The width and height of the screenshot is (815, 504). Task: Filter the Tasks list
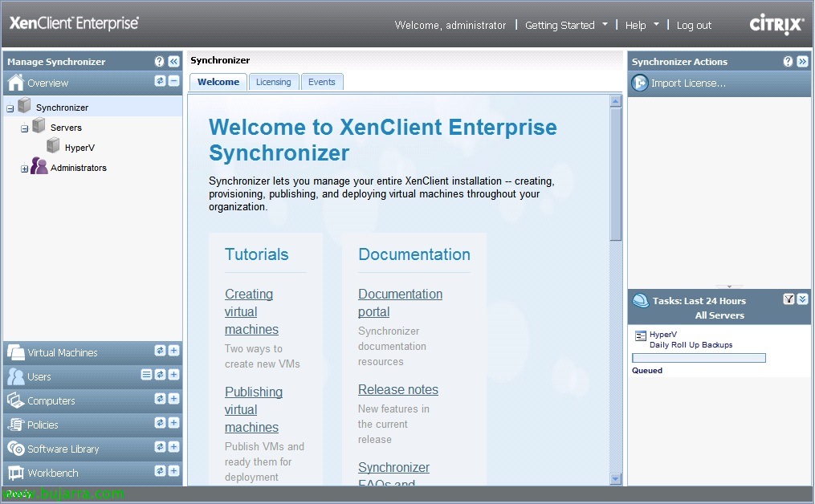[x=789, y=299]
